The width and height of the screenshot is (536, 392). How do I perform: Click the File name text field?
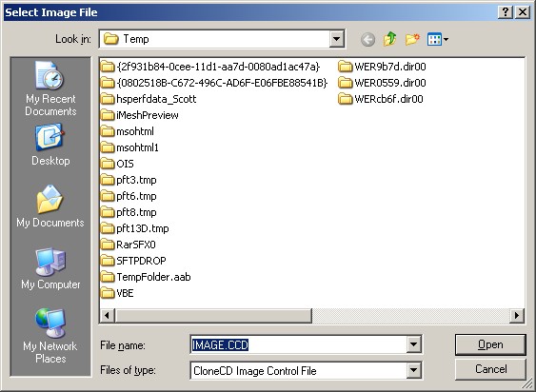click(x=298, y=344)
